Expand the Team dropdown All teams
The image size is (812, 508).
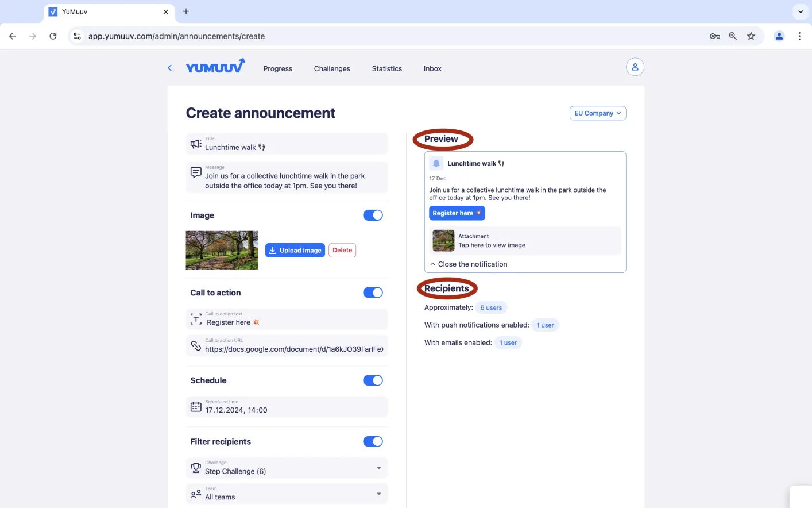coord(287,494)
